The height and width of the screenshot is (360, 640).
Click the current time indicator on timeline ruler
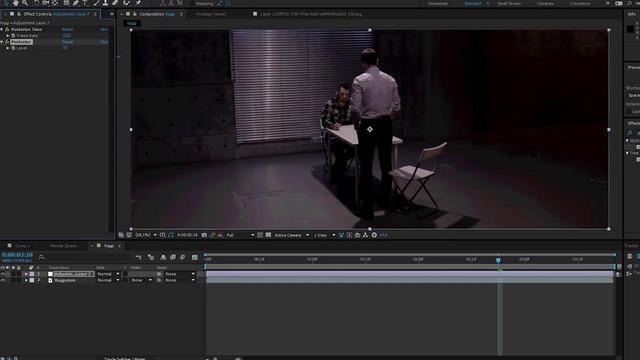(x=498, y=260)
